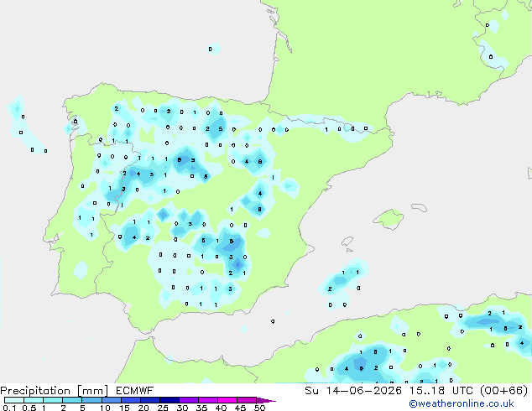Image resolution: width=532 pixels, height=411 pixels.
Task: Click the "20" legend scale label
Action: coord(143,408)
